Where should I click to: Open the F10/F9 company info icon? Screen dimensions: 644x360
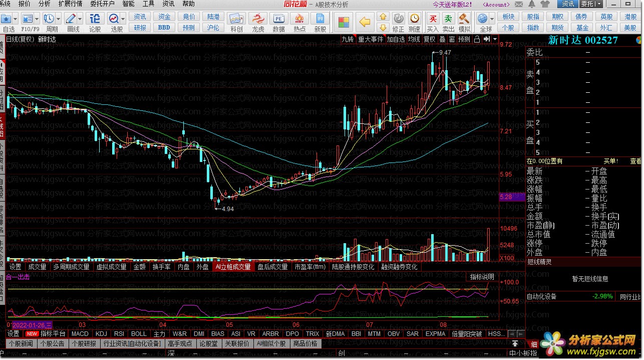(27, 19)
